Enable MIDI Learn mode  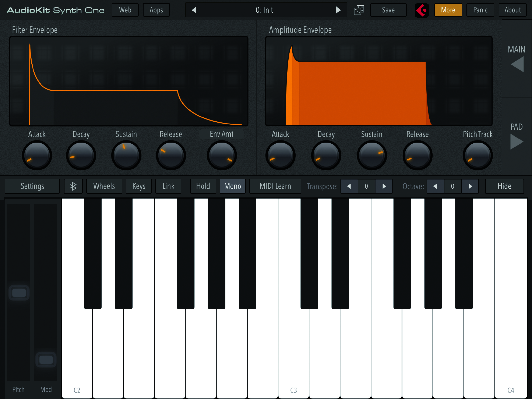coord(275,186)
